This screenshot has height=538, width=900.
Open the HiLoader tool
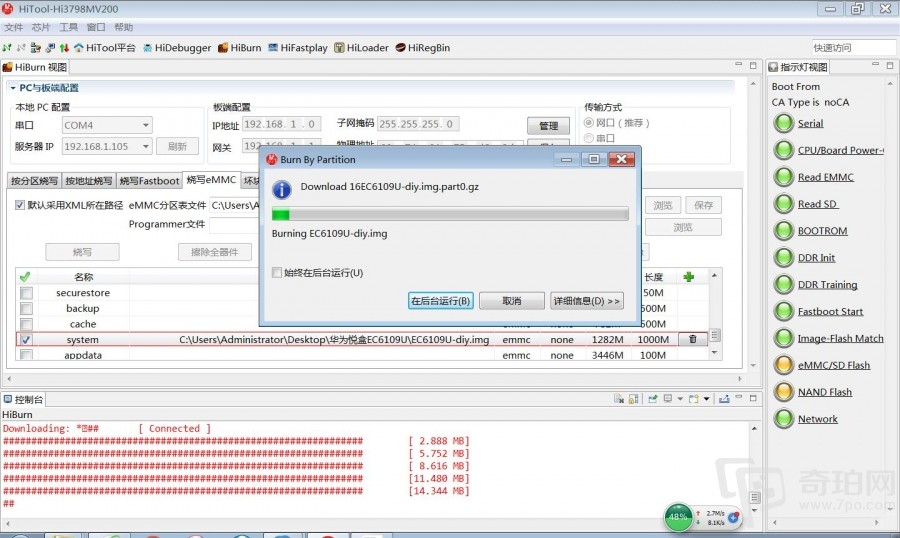[361, 48]
